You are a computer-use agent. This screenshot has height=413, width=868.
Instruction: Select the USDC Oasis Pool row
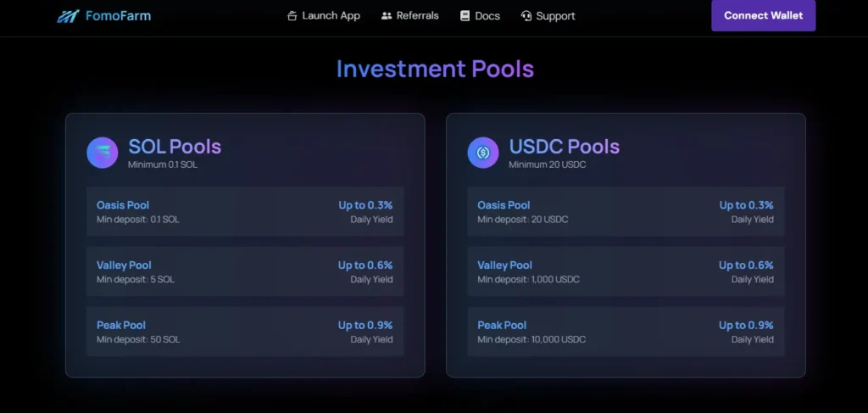pos(626,211)
